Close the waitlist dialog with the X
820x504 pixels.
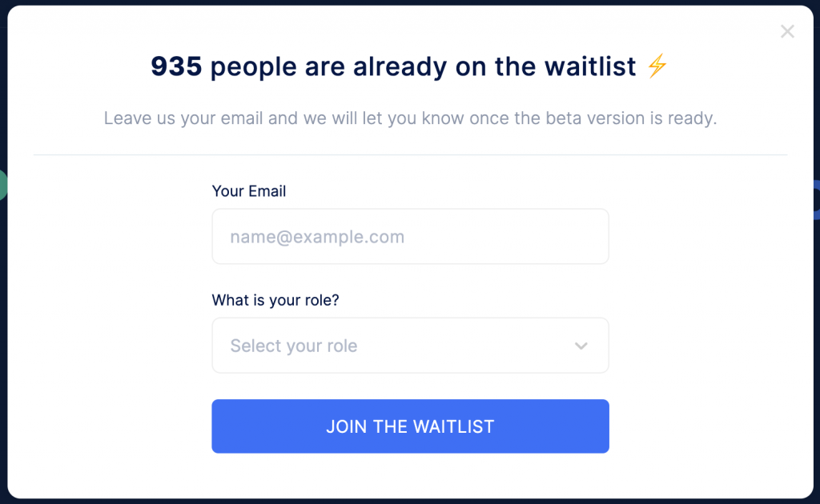coord(787,31)
